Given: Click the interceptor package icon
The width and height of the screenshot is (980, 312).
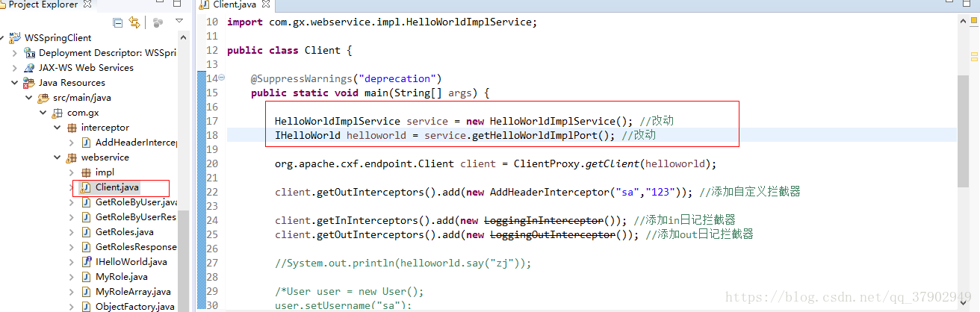Looking at the screenshot, I should point(72,128).
